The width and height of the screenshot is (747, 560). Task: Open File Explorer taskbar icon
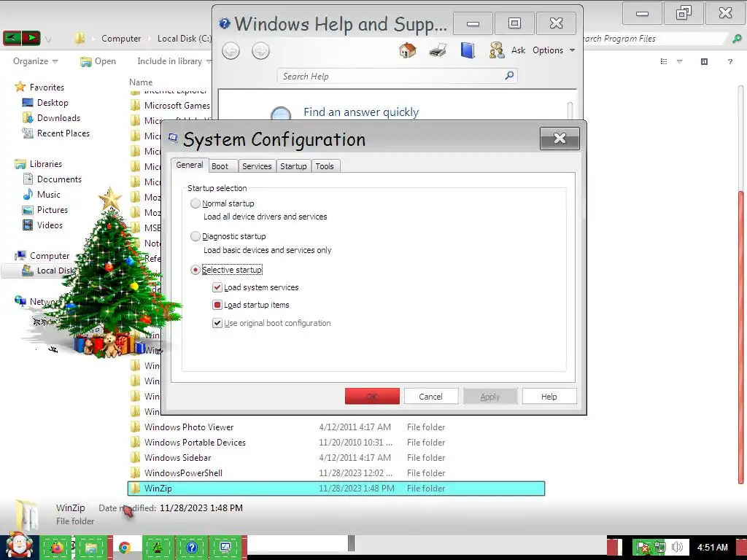click(90, 548)
